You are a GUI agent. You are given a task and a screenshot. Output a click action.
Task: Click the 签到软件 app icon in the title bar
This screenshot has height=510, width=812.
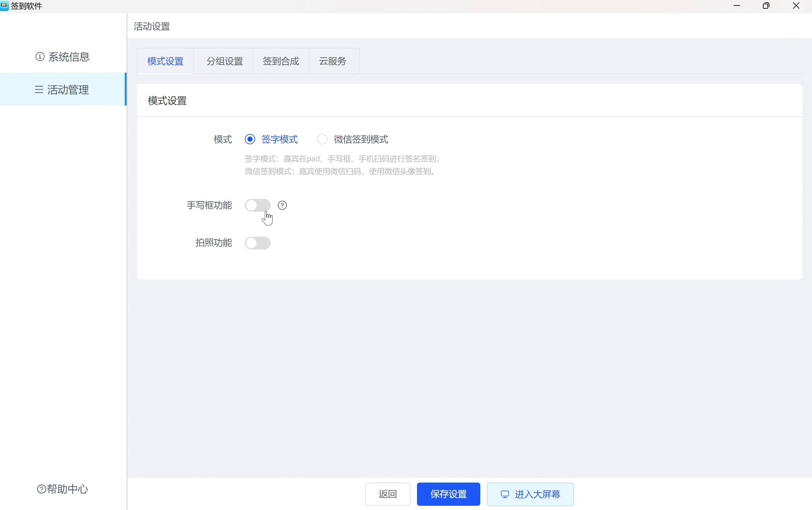[5, 6]
